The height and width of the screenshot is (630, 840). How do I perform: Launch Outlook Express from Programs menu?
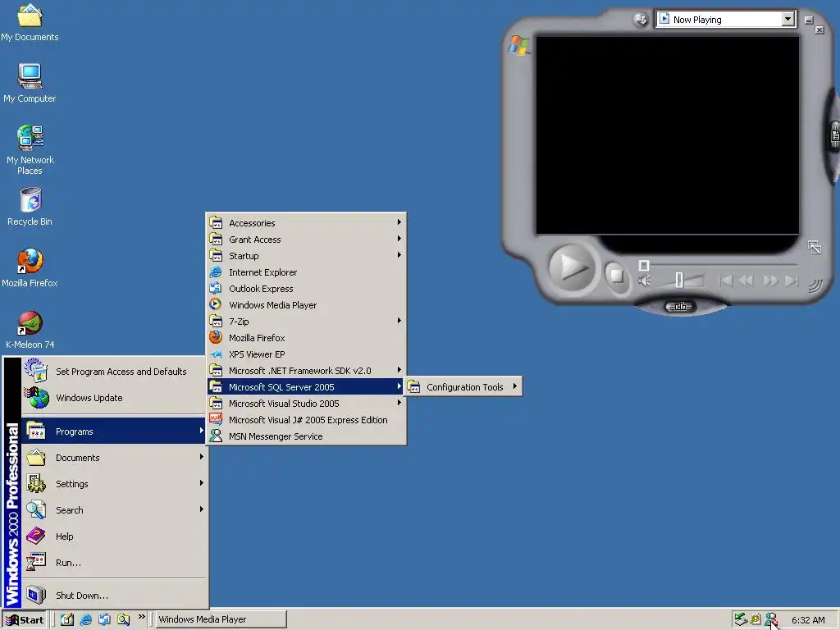pyautogui.click(x=306, y=289)
